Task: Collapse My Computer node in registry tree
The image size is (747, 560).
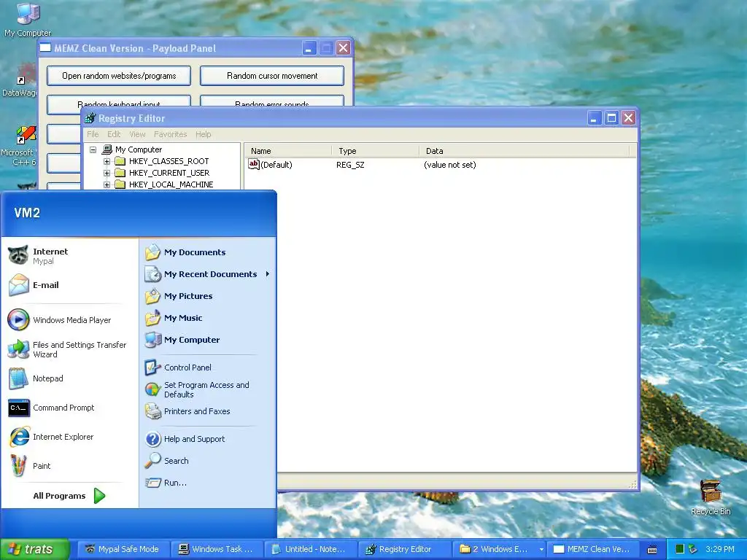Action: (x=93, y=149)
